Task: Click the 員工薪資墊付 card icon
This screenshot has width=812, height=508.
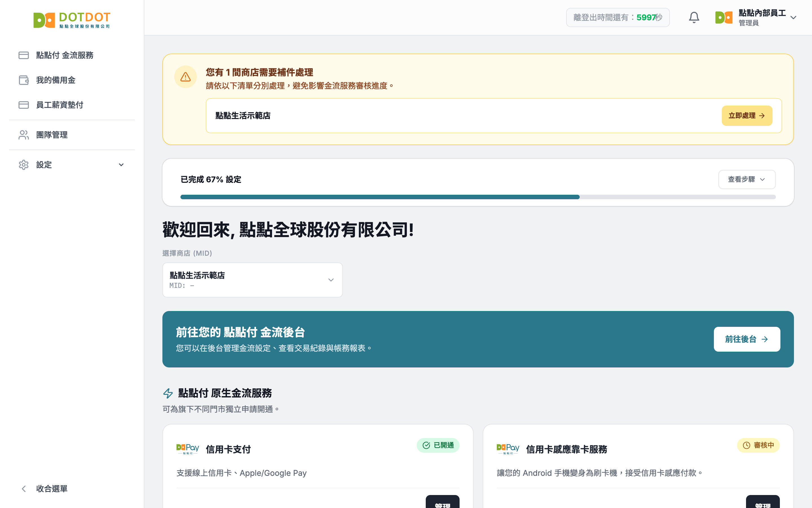Action: [23, 105]
